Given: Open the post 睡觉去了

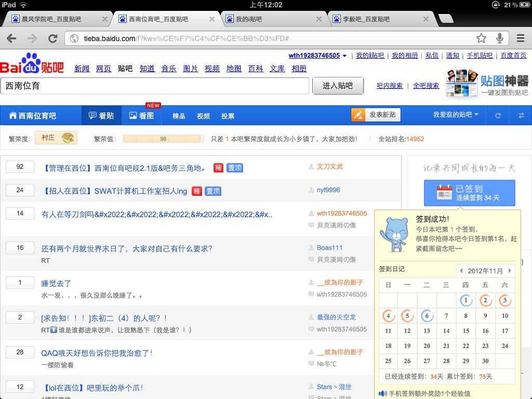Looking at the screenshot, I should point(56,283).
